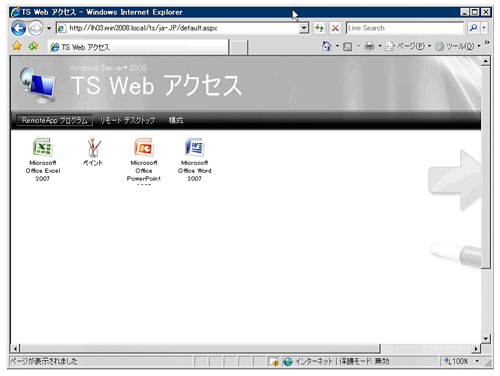The width and height of the screenshot is (500, 376).
Task: Open the Favorites Center star icon
Action: click(x=17, y=46)
